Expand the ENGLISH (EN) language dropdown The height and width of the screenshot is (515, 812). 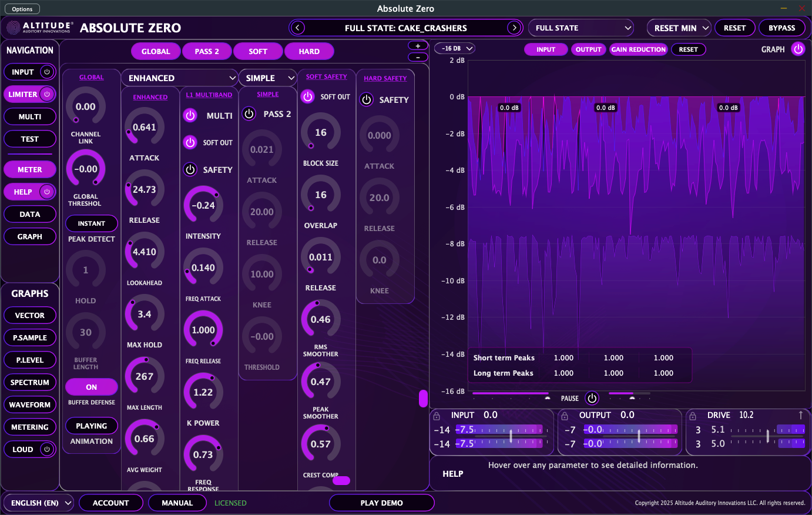(38, 503)
